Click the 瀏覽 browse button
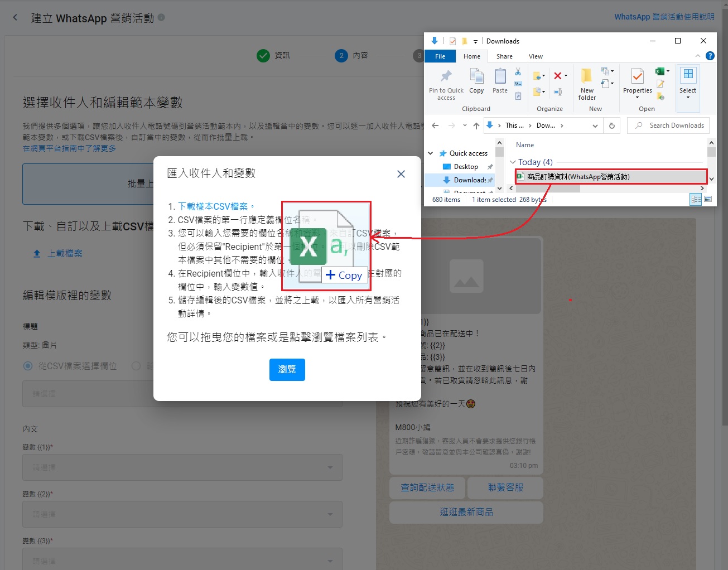The width and height of the screenshot is (728, 570). pyautogui.click(x=287, y=370)
